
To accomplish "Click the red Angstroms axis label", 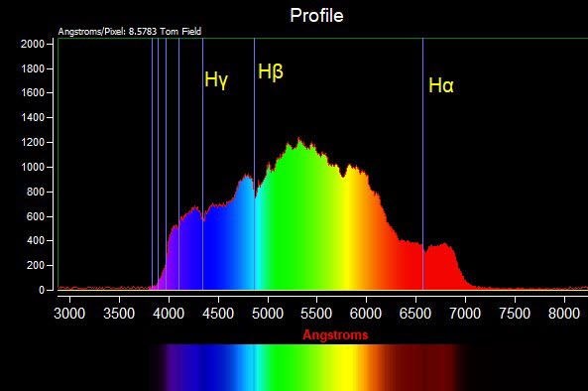I will click(x=335, y=334).
